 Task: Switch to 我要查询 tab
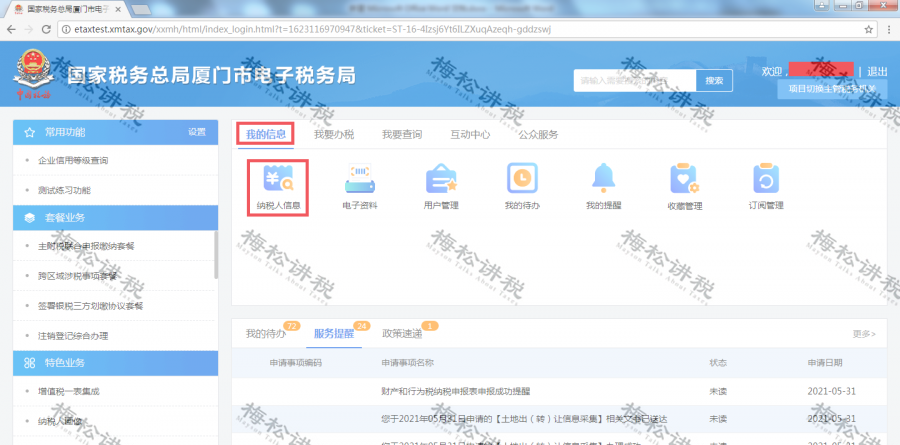[402, 135]
